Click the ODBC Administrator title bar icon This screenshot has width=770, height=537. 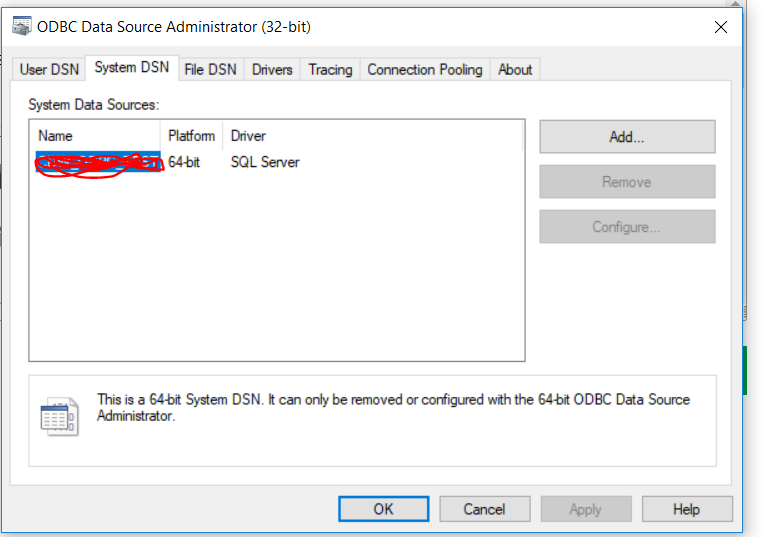click(21, 27)
